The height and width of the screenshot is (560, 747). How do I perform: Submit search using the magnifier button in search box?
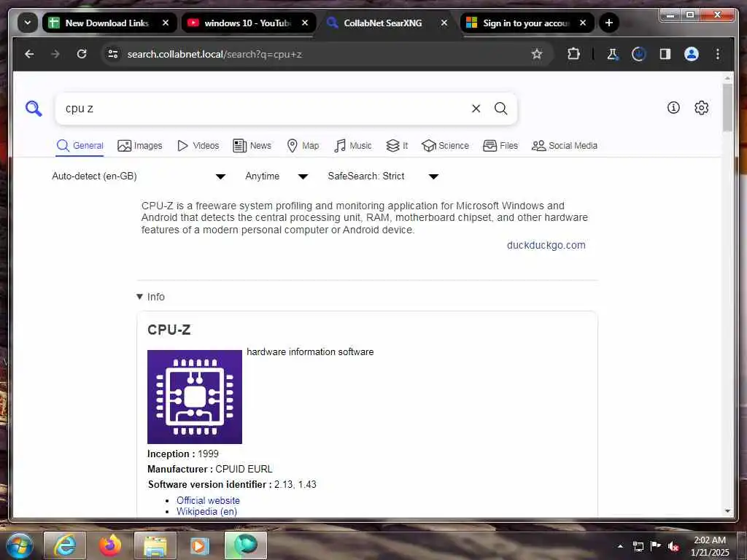pyautogui.click(x=500, y=109)
